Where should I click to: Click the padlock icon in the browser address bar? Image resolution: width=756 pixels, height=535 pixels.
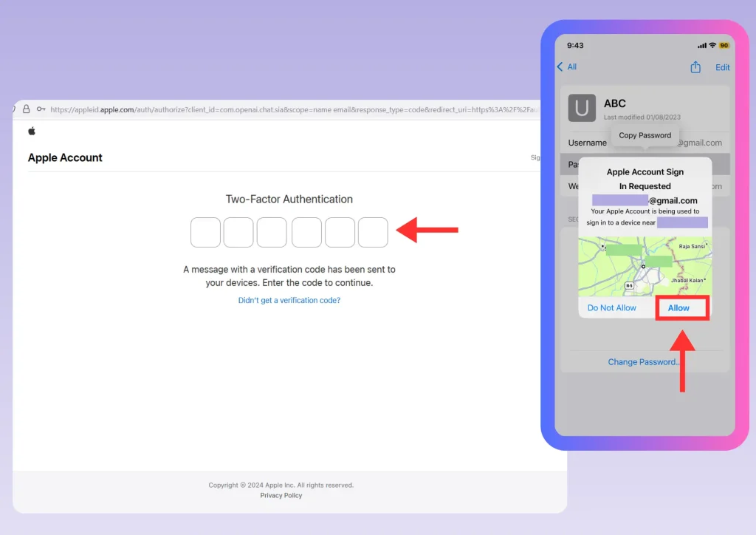coord(27,109)
